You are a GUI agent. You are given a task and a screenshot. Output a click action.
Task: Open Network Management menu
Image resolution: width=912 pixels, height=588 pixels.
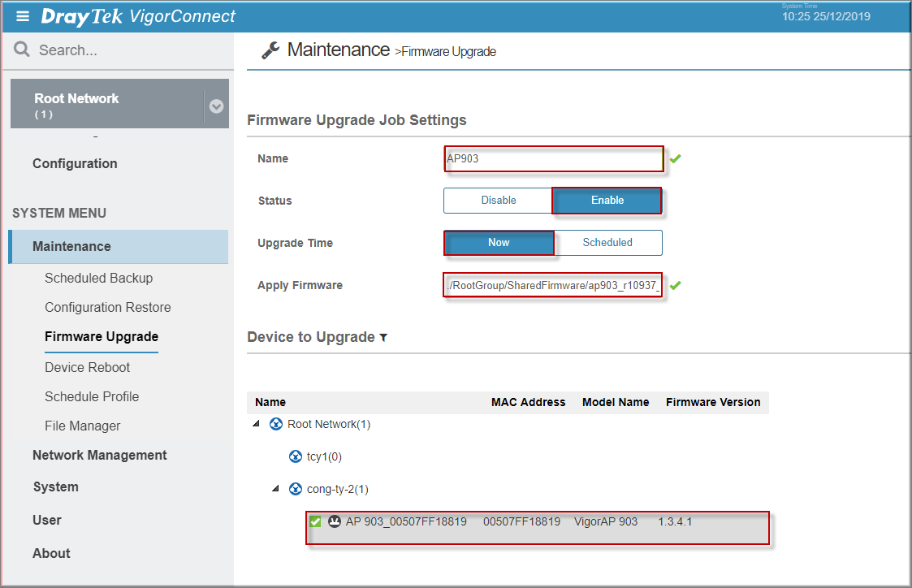pos(99,456)
